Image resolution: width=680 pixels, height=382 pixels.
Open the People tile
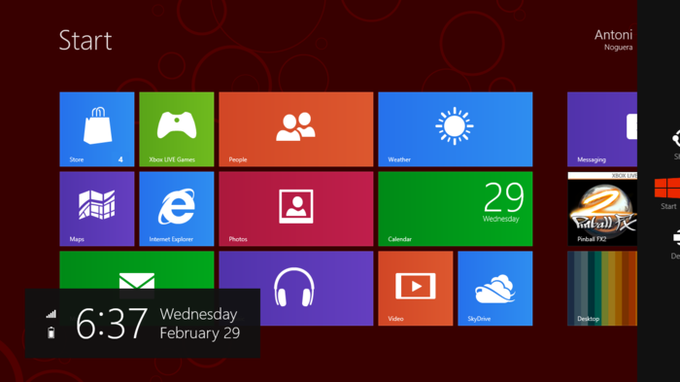pos(296,129)
